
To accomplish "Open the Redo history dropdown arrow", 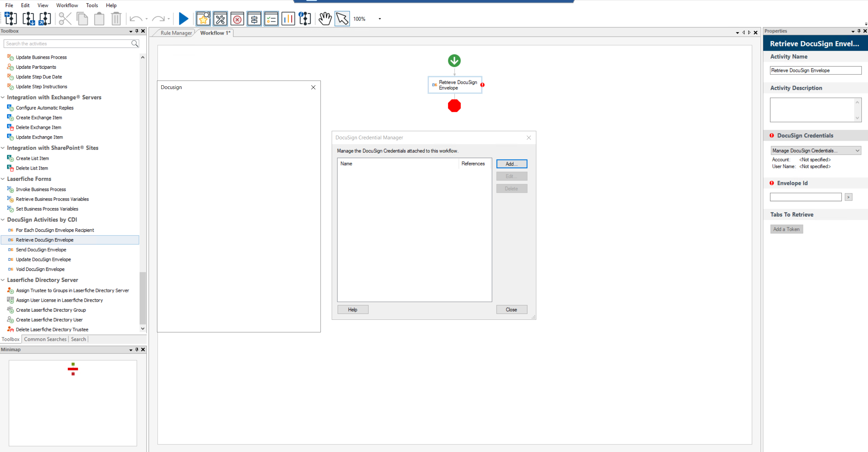I will 169,19.
